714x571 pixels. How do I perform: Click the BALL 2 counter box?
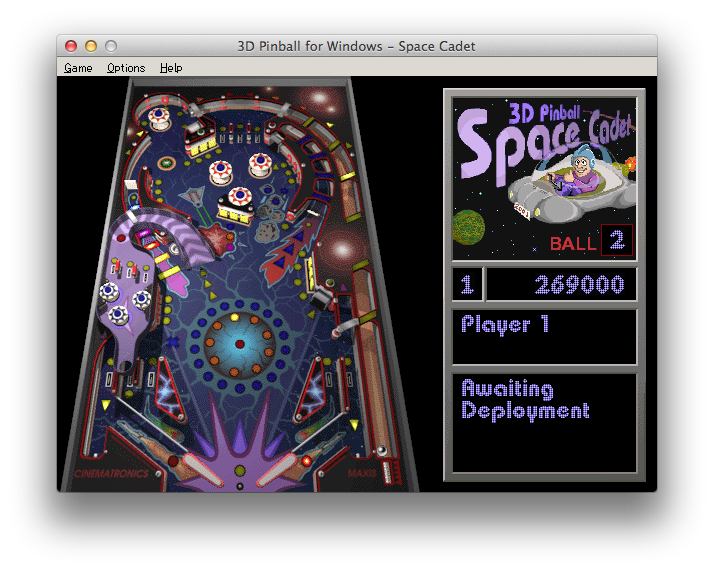617,240
